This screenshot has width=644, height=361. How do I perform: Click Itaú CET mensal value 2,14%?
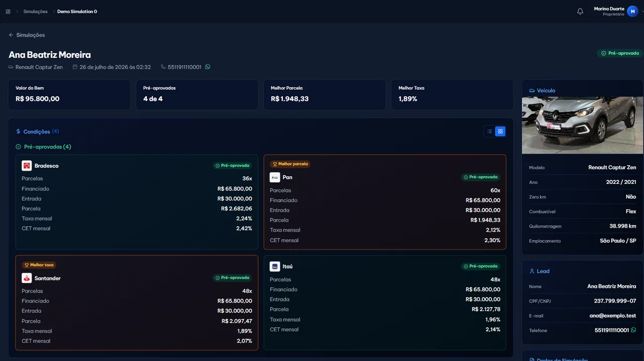[493, 329]
